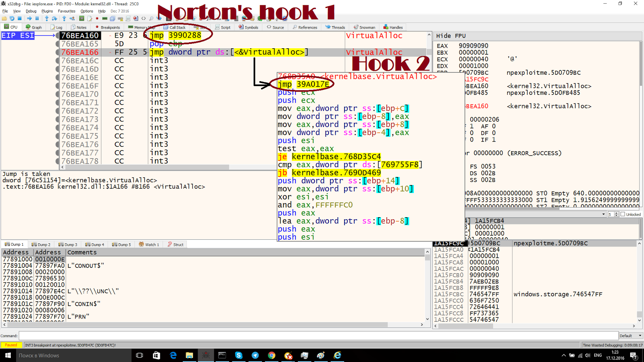
Task: Toggle breakpoint bullet at address 76BEA172
Action: tap(58, 111)
